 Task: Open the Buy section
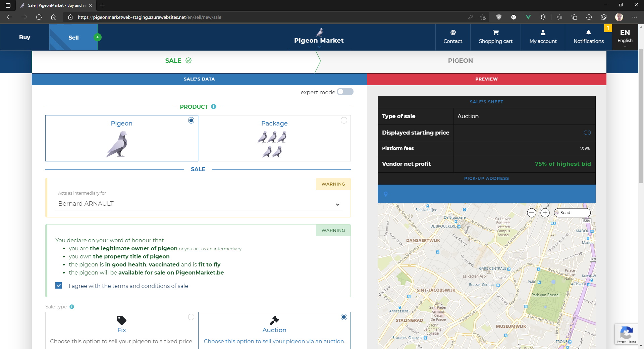(x=24, y=37)
